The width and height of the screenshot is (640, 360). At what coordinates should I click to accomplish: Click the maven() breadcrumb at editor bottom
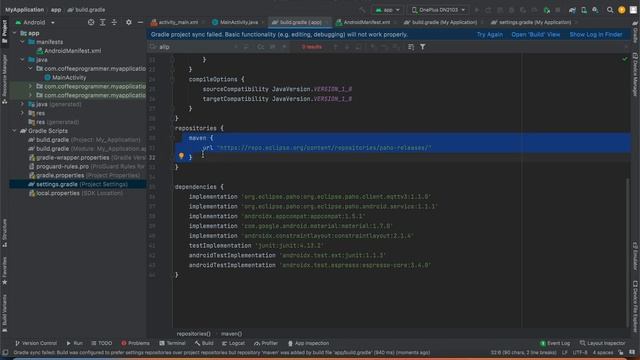[231, 333]
